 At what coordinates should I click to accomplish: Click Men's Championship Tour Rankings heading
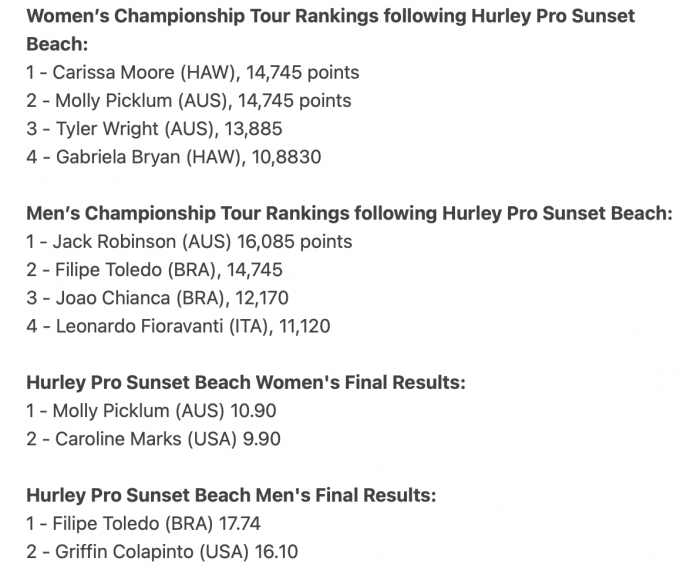(x=349, y=213)
